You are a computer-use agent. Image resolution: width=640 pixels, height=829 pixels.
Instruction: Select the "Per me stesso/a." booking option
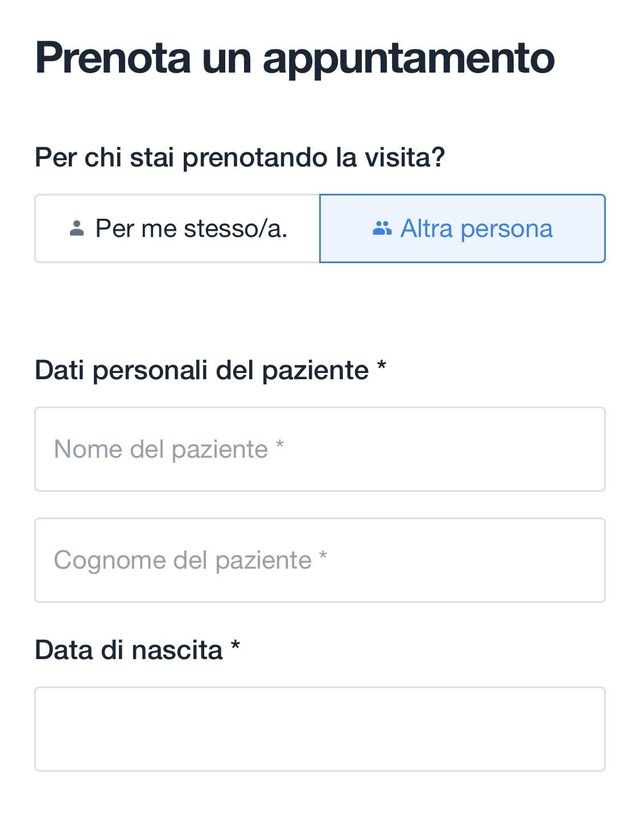177,228
